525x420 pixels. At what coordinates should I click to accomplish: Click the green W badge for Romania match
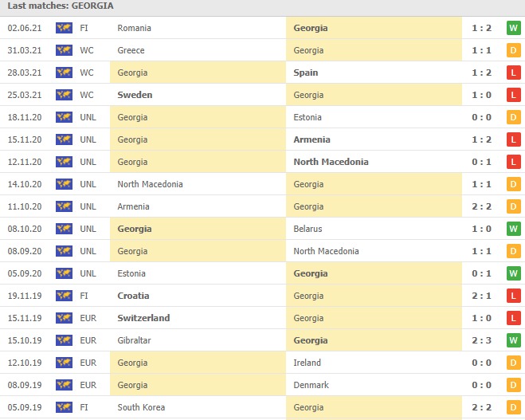click(x=514, y=28)
